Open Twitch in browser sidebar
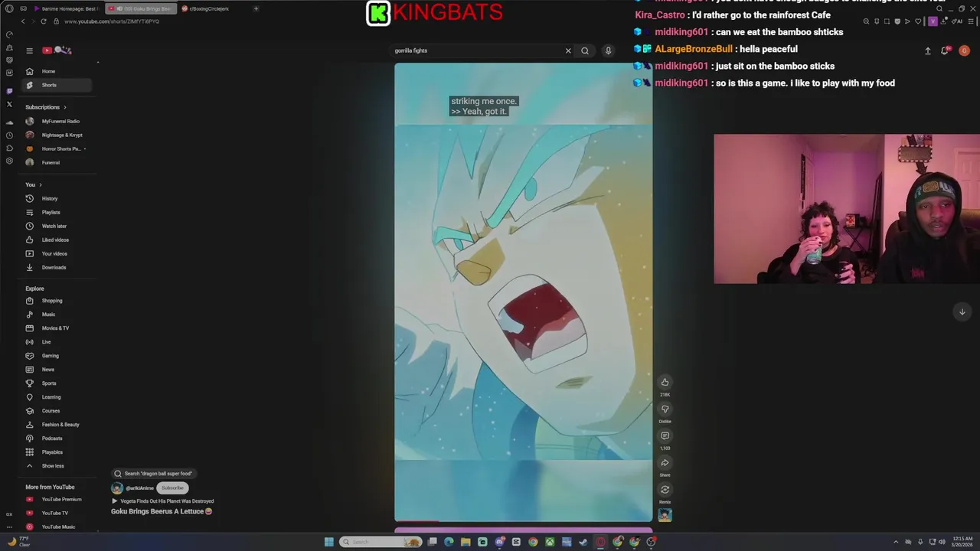980x551 pixels. coord(9,91)
